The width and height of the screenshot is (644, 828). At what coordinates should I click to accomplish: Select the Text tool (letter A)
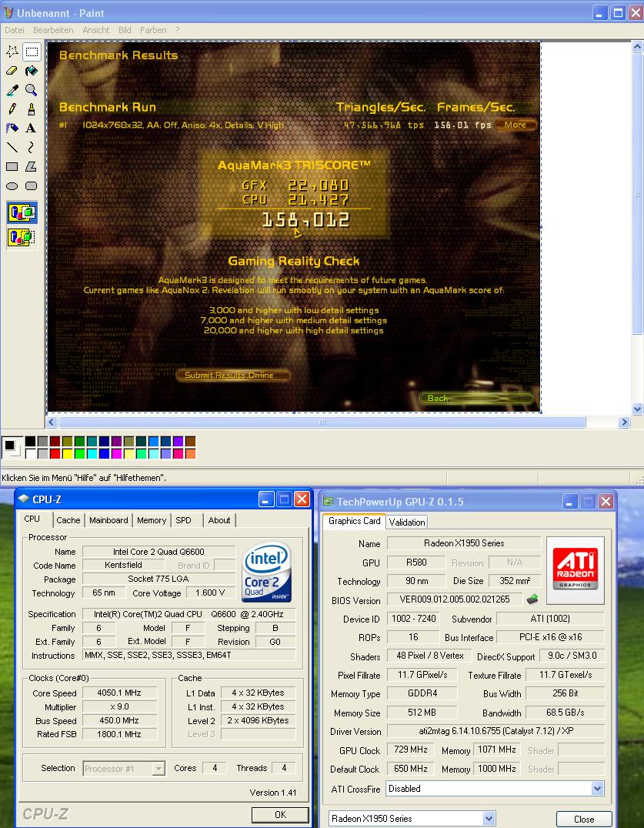click(32, 129)
